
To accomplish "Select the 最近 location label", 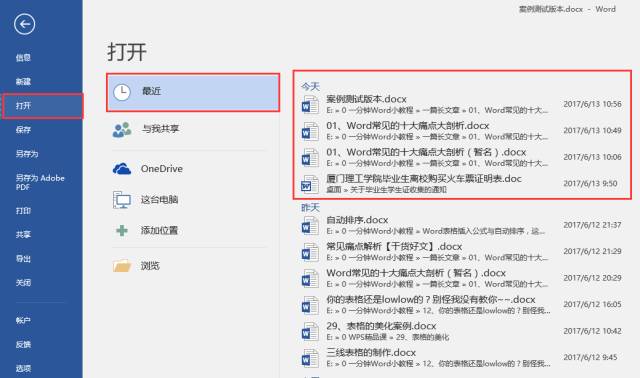I will point(151,91).
